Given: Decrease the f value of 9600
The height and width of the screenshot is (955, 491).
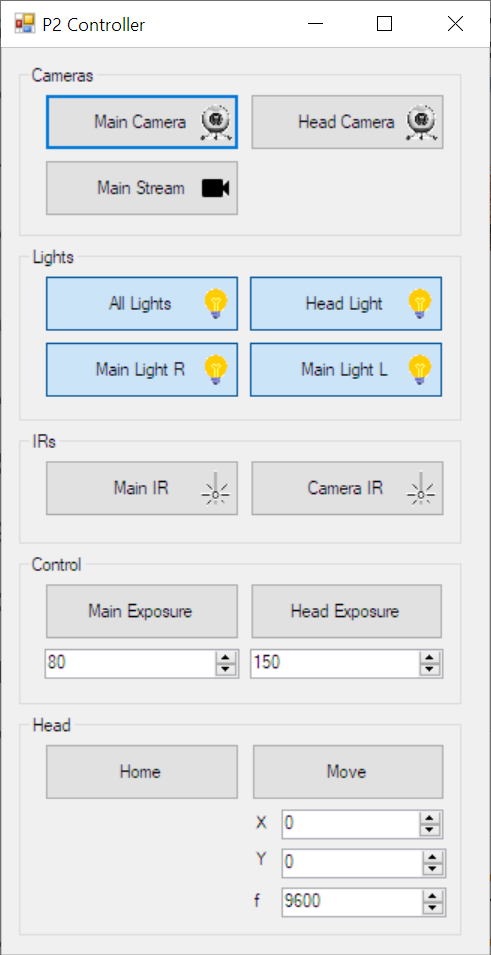Looking at the screenshot, I should (433, 908).
